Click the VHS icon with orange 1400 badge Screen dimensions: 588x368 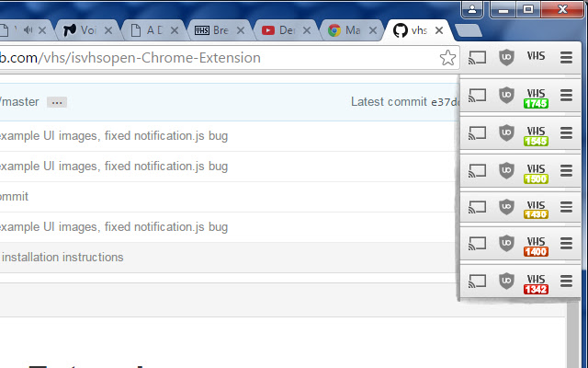(536, 209)
